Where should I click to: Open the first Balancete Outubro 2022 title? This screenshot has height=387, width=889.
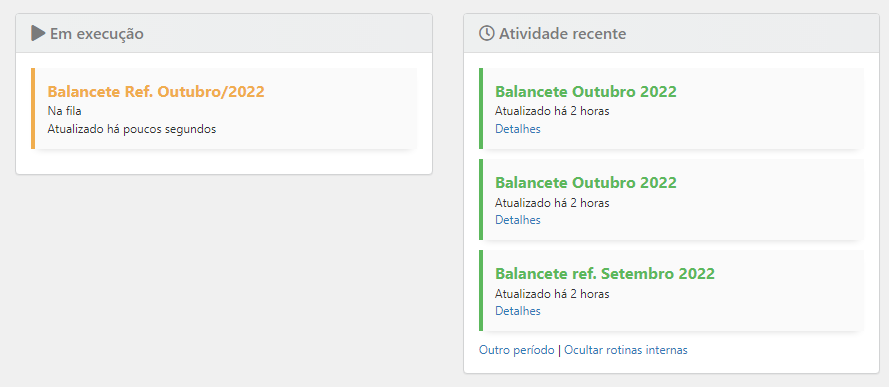586,92
